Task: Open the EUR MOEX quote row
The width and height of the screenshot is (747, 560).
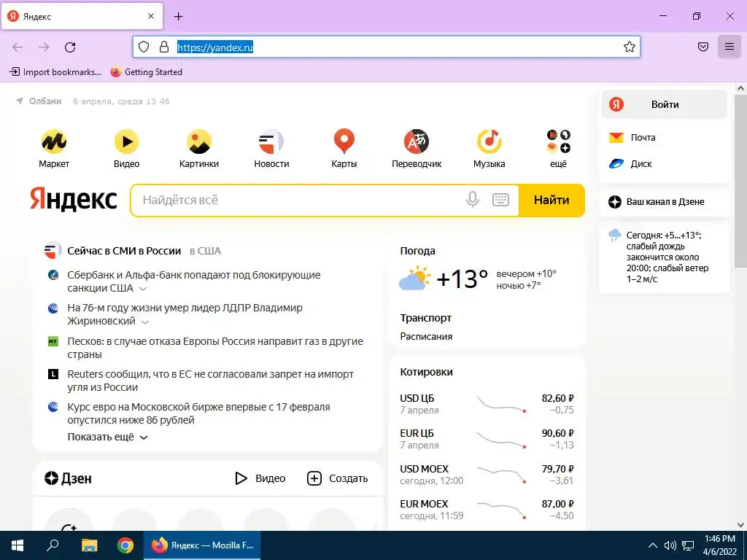Action: pyautogui.click(x=487, y=510)
